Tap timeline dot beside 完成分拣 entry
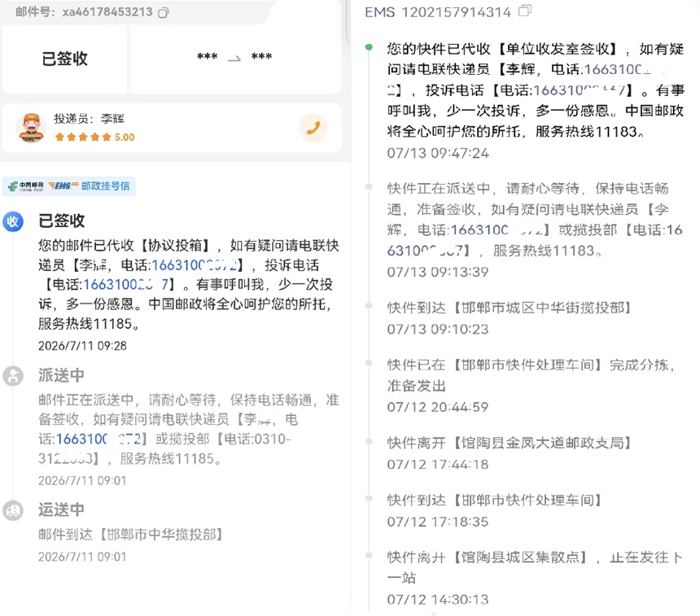 coord(369,363)
